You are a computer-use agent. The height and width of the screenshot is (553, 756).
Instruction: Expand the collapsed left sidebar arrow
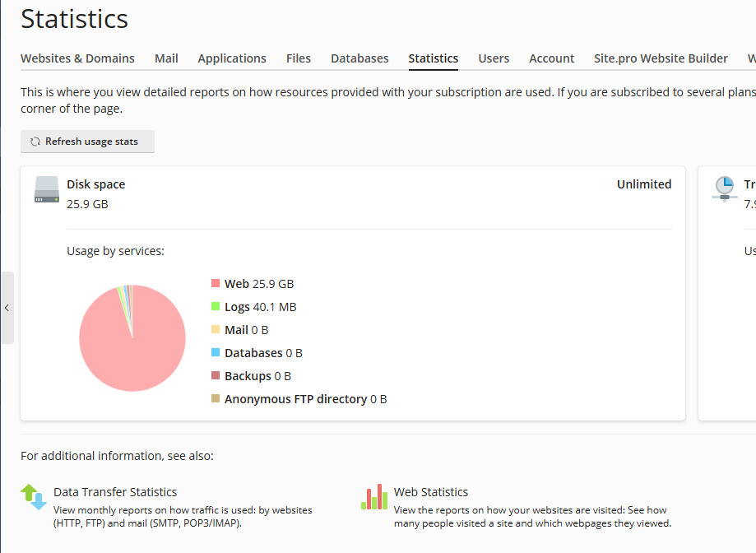coord(7,308)
